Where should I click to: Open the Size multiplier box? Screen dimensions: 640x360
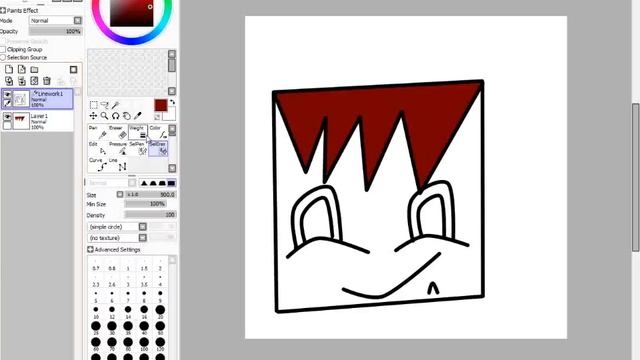pyautogui.click(x=120, y=195)
